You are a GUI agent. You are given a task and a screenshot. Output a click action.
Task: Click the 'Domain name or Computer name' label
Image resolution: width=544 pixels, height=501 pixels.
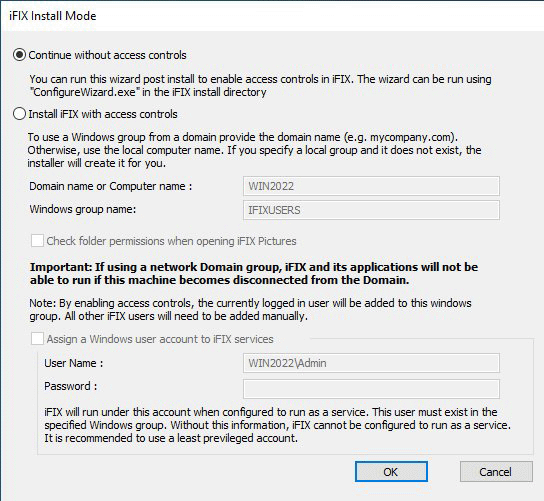pos(111,186)
